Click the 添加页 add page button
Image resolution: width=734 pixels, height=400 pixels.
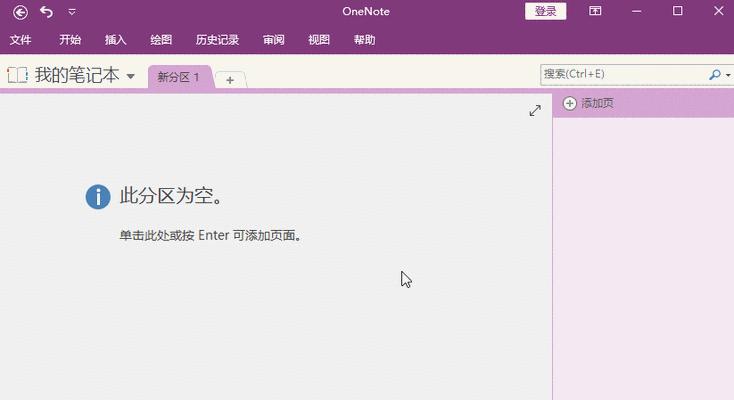588,104
